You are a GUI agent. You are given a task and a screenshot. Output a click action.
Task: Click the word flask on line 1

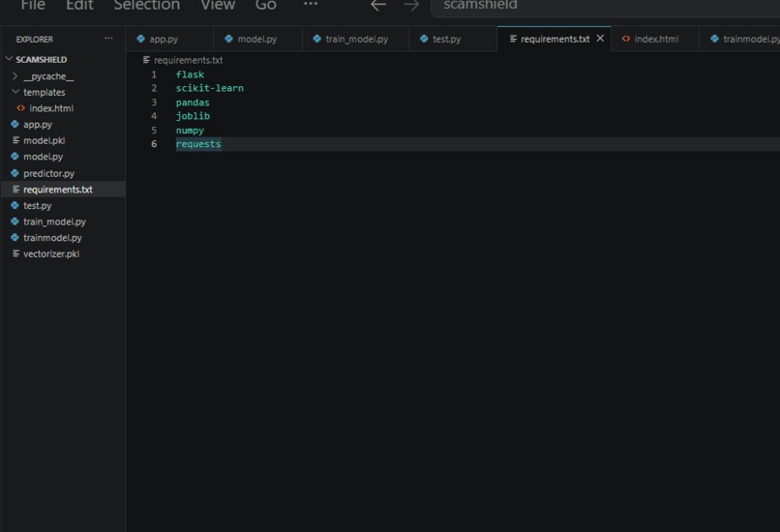pos(190,74)
